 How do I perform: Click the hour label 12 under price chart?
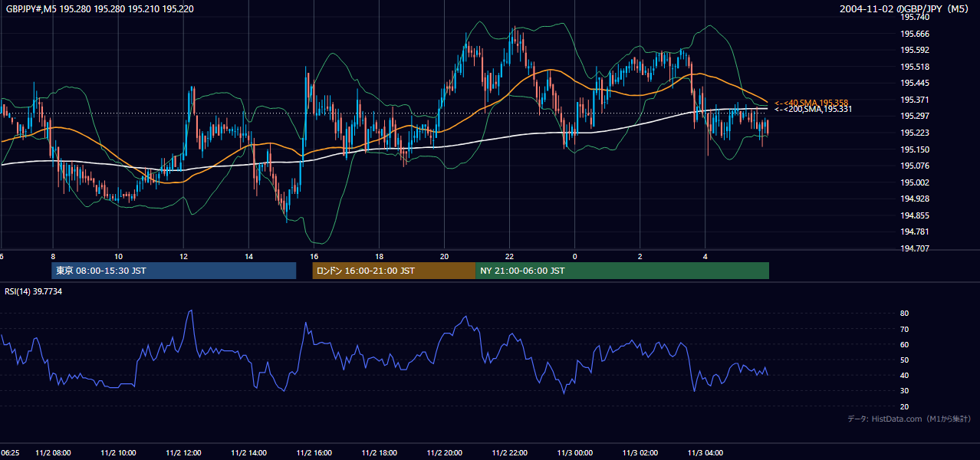(x=183, y=256)
